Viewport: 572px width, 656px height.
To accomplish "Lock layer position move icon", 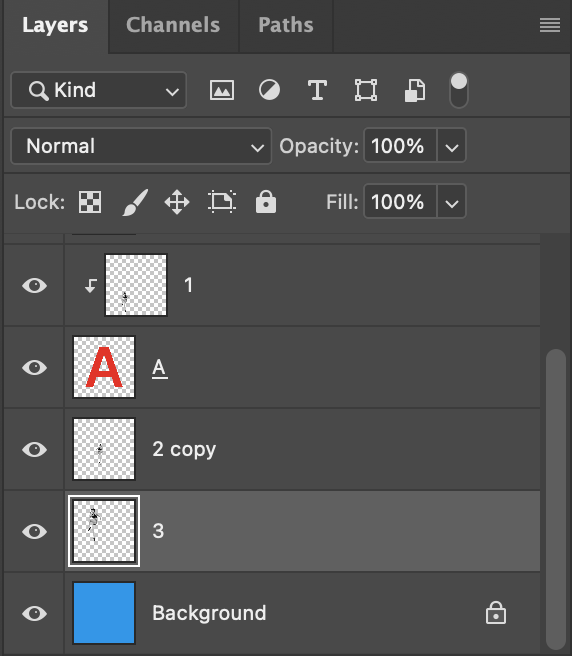I will point(177,202).
